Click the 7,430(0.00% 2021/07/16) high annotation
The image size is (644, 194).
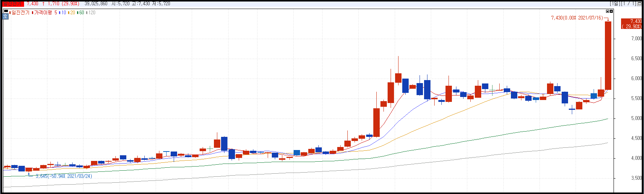click(x=577, y=18)
